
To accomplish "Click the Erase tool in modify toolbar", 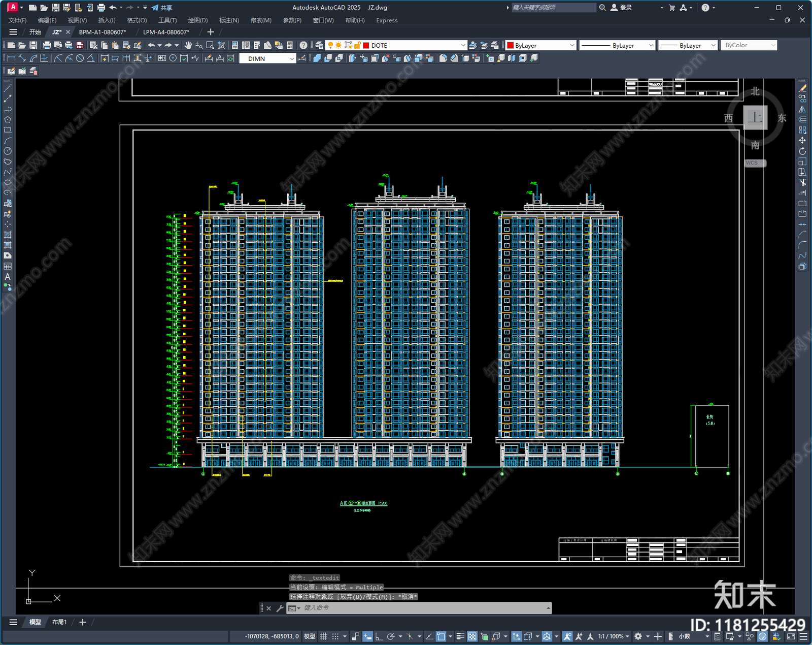I will click(x=802, y=88).
